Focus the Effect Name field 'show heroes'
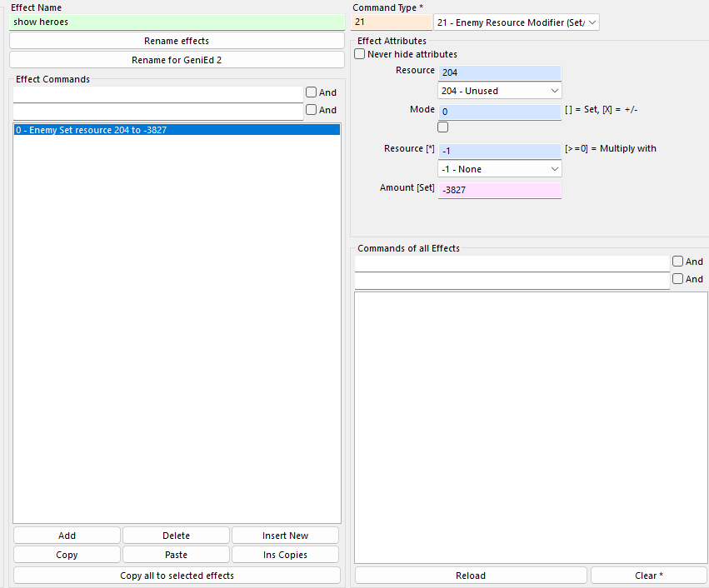709x588 pixels. [x=177, y=22]
